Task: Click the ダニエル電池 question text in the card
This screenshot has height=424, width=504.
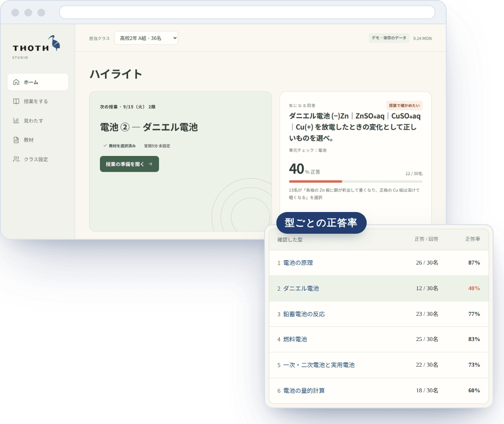Action: click(355, 127)
